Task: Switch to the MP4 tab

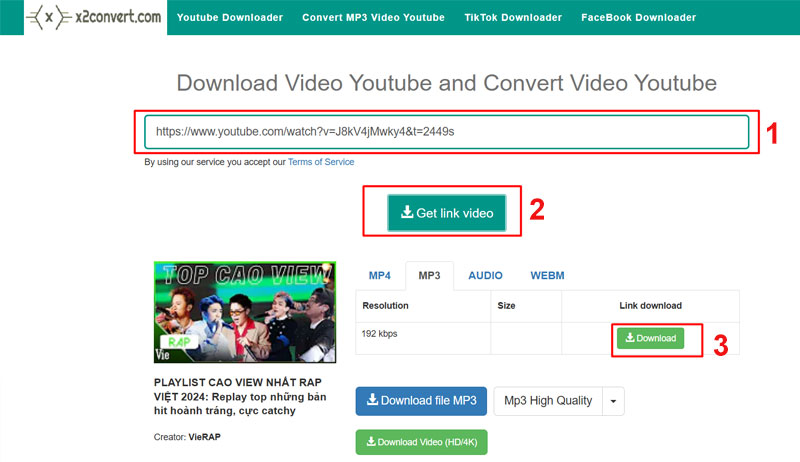Action: click(380, 275)
